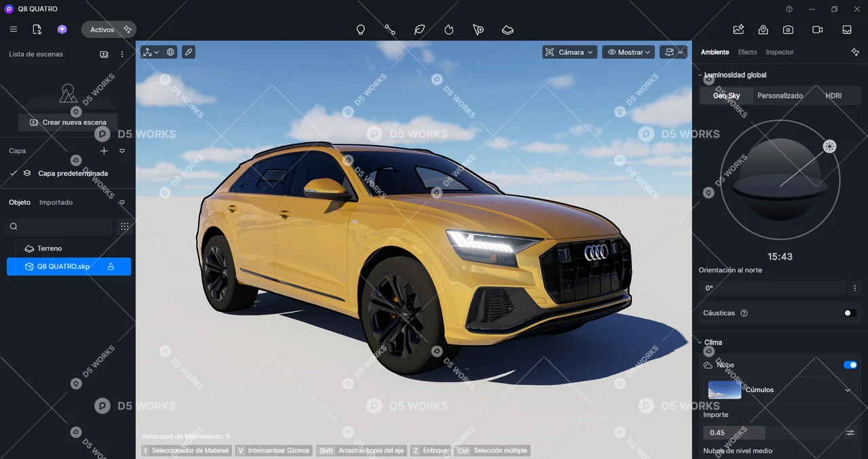Switch to the Ambiente tab
This screenshot has height=459, width=868.
(x=715, y=52)
